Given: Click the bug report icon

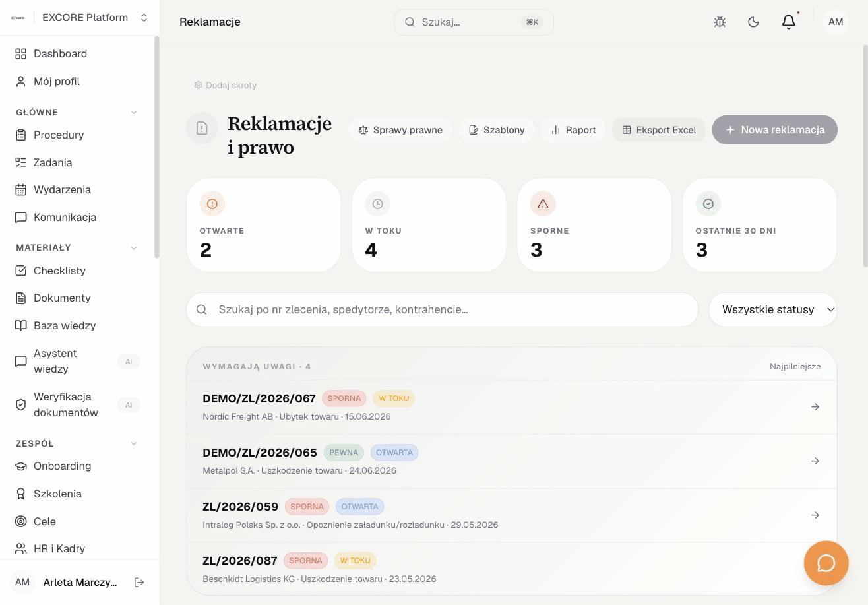Looking at the screenshot, I should coord(720,22).
